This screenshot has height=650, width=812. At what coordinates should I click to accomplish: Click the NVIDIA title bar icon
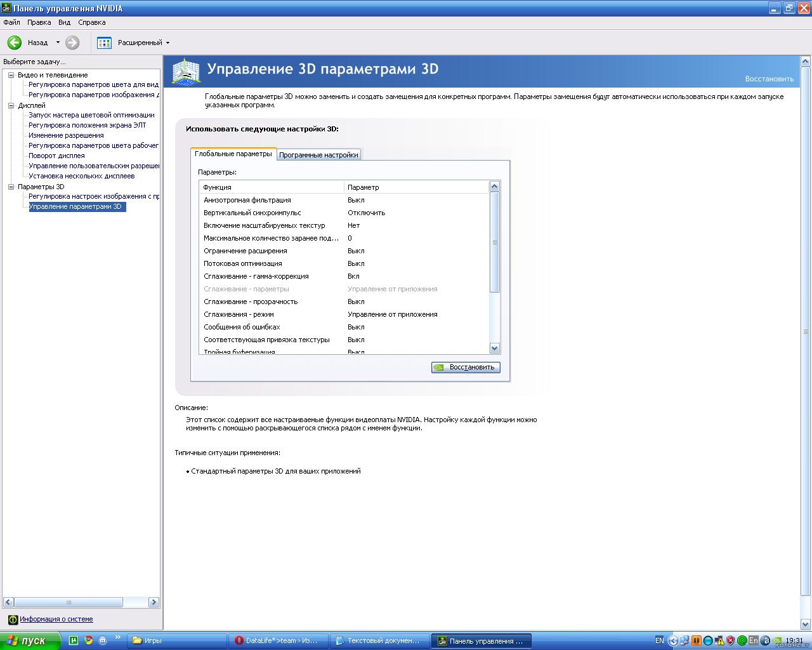[x=6, y=8]
